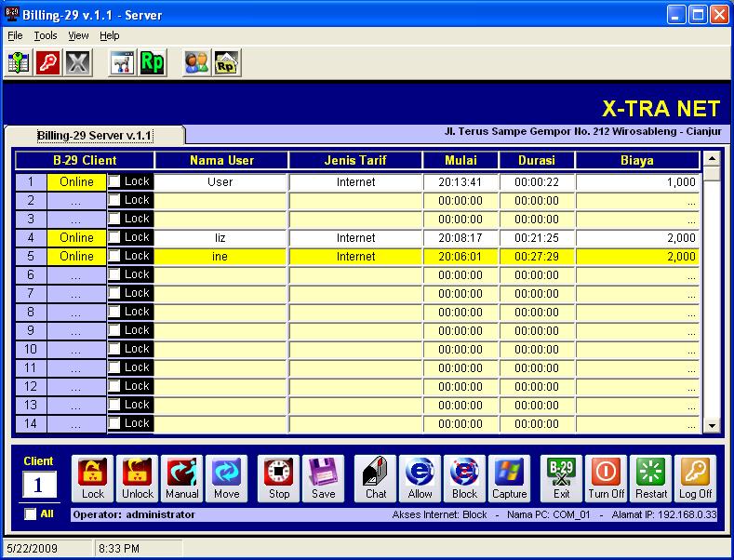The image size is (734, 560).
Task: Enable the All clients checkbox
Action: point(31,514)
